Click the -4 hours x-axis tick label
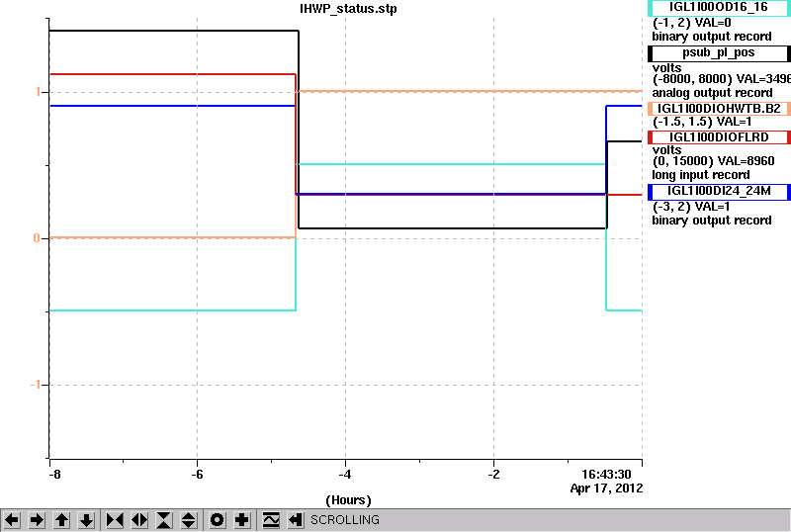Viewport: 791px width, 532px height. (x=345, y=475)
